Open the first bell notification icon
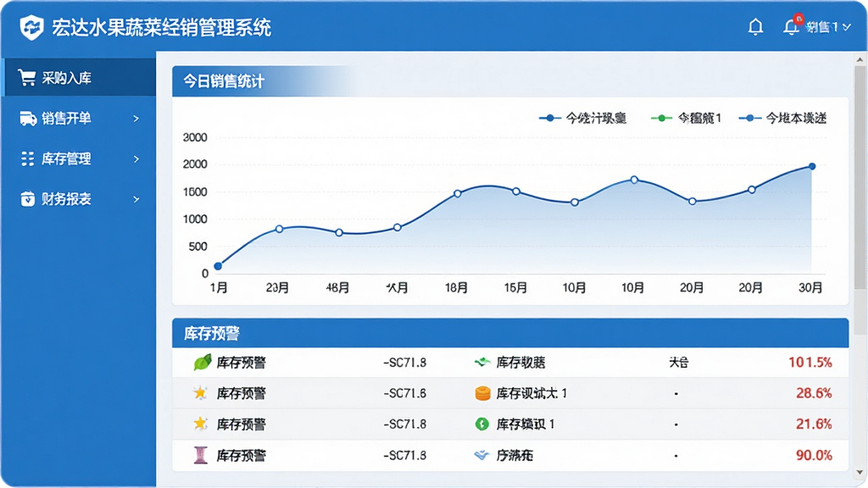 [755, 26]
